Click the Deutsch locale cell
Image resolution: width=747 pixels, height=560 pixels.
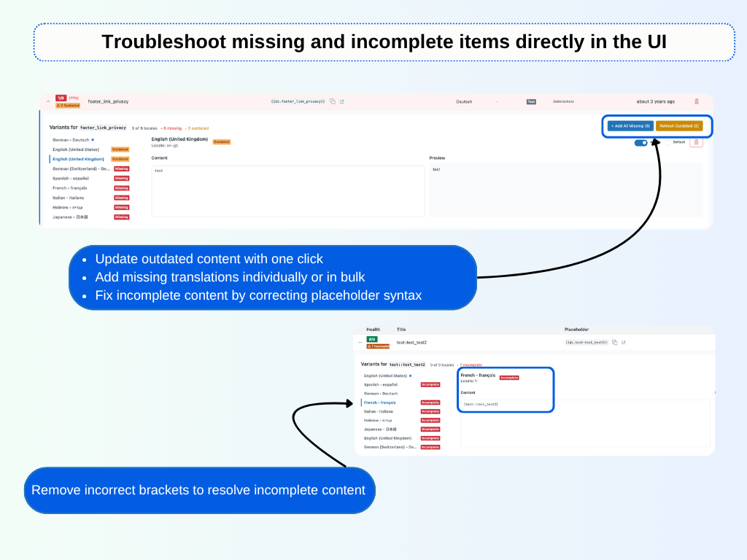(463, 101)
